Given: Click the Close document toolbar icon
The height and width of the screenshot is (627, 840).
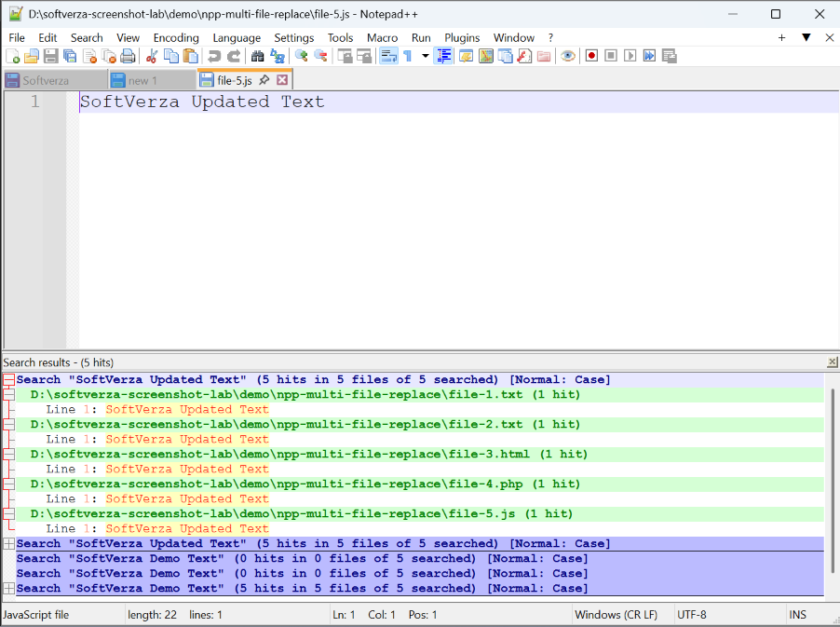Looking at the screenshot, I should point(89,56).
